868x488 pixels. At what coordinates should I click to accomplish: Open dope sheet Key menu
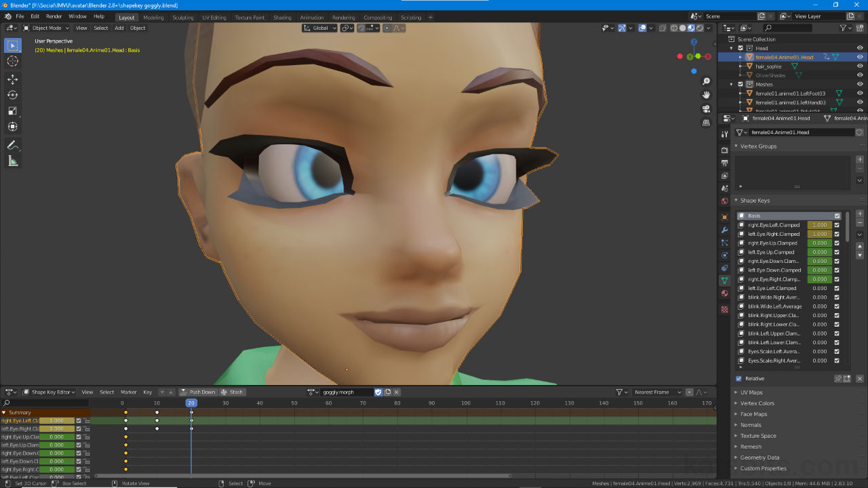(x=147, y=392)
